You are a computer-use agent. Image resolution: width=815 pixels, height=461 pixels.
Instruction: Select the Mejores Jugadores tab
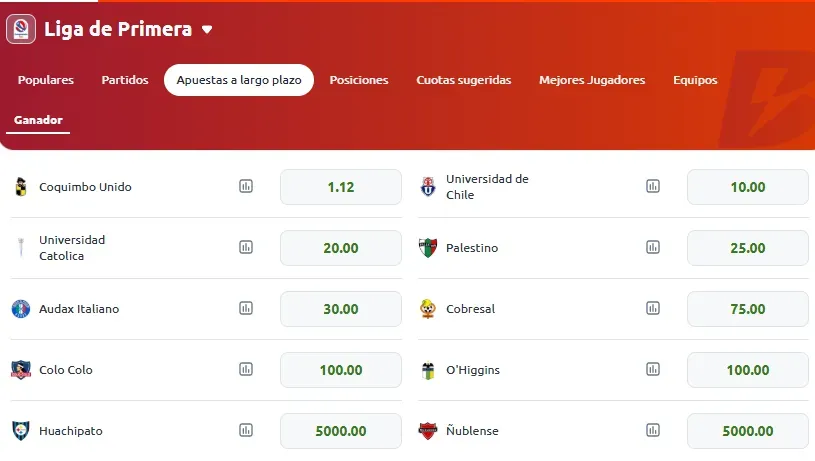[x=592, y=80]
